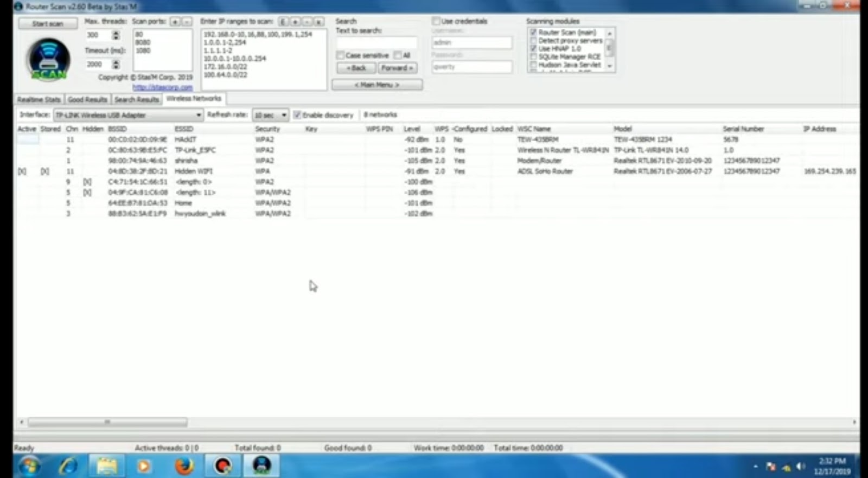Sort by the ESSID column header
Screen dimensions: 868x478
pos(184,129)
